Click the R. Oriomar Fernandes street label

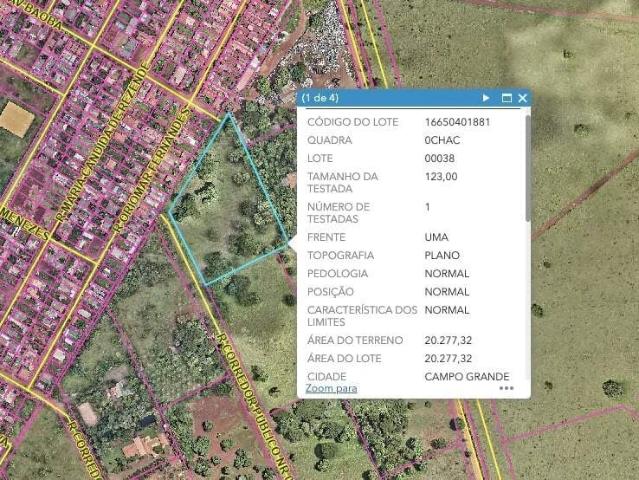pyautogui.click(x=152, y=170)
